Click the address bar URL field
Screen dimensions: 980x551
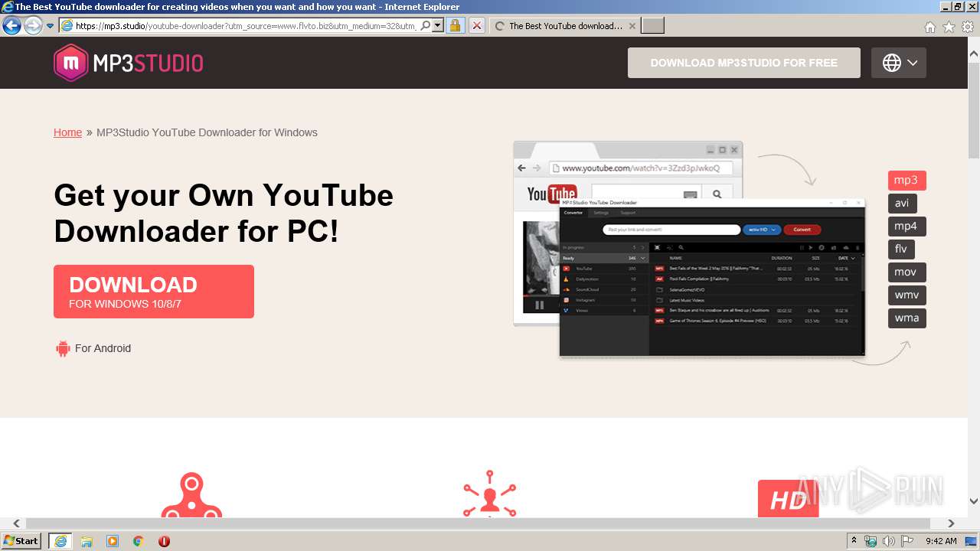point(245,26)
